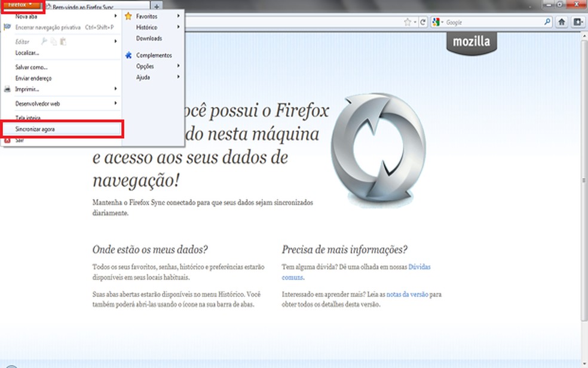
Task: Click the printer icon beside Imprimir
Action: [7, 89]
